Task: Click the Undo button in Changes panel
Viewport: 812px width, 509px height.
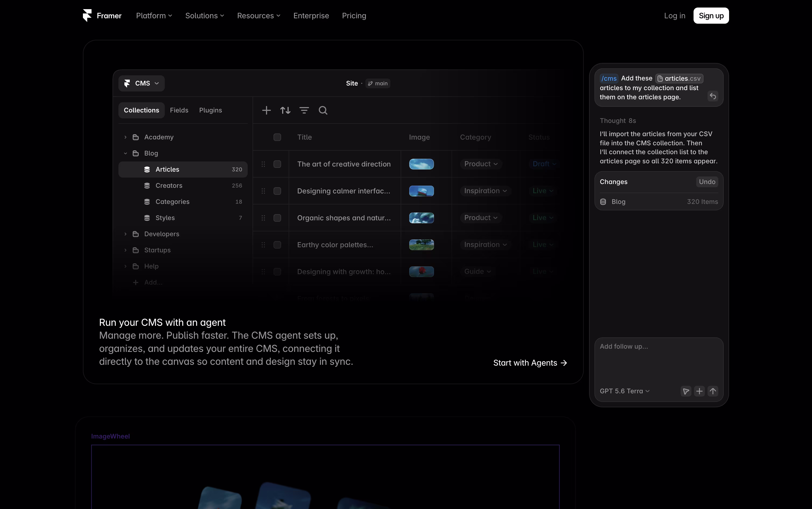Action: click(x=707, y=182)
